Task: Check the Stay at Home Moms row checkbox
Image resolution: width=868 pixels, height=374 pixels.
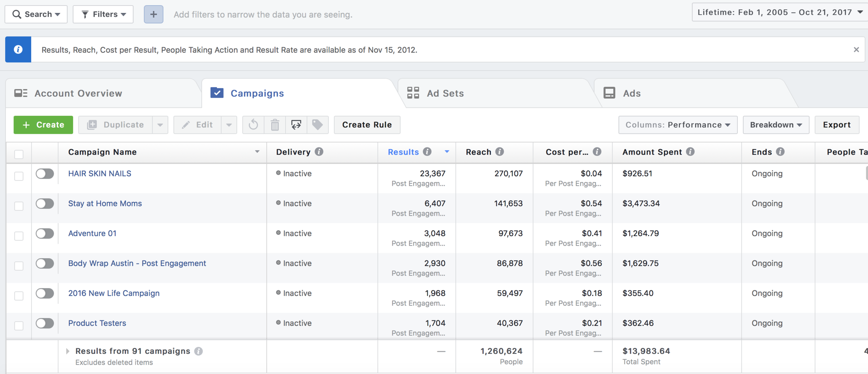Action: (x=19, y=206)
